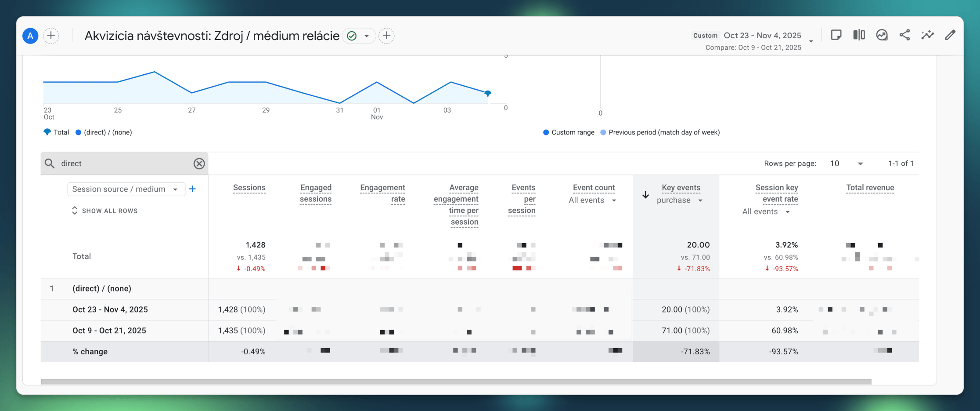Expand the Rows per page dropdown
The width and height of the screenshot is (980, 411).
click(x=846, y=164)
